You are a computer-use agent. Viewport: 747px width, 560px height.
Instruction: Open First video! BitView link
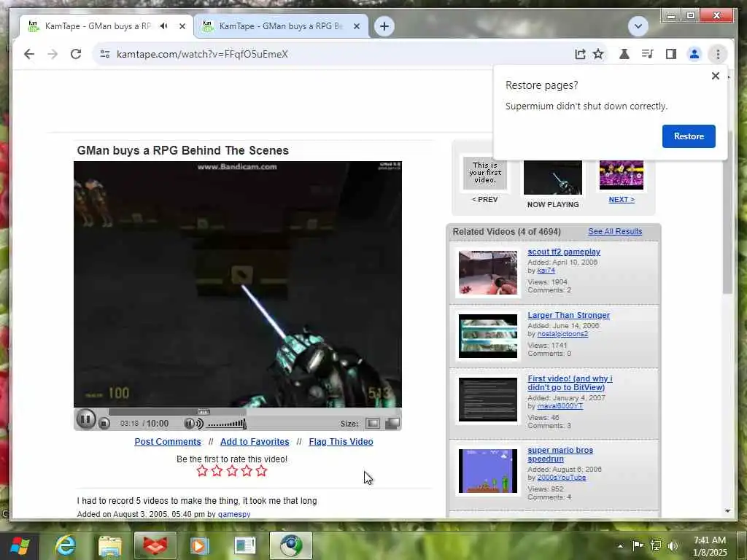(x=570, y=383)
